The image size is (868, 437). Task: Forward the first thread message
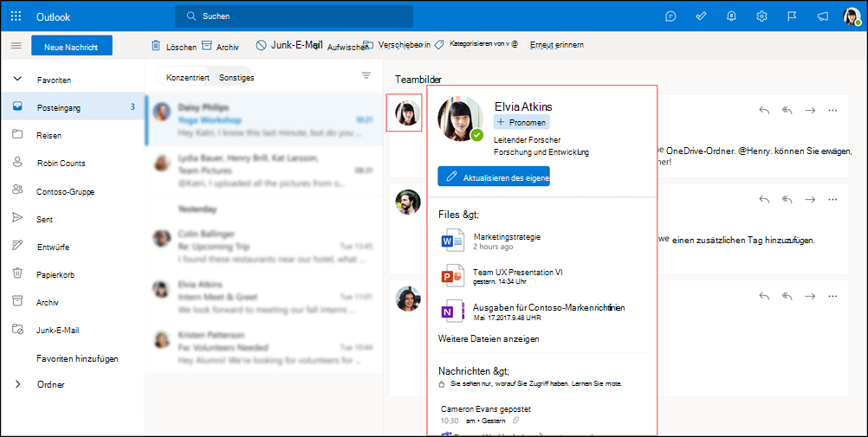tap(810, 110)
